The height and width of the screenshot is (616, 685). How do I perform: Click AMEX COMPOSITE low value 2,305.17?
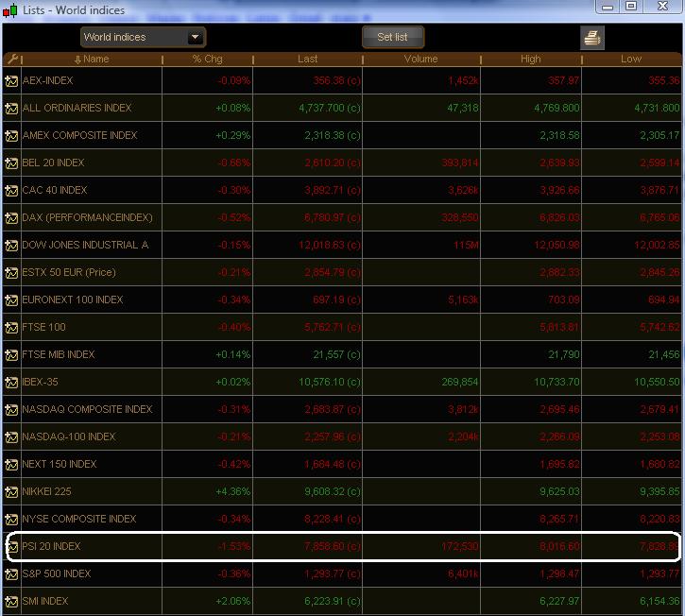659,135
